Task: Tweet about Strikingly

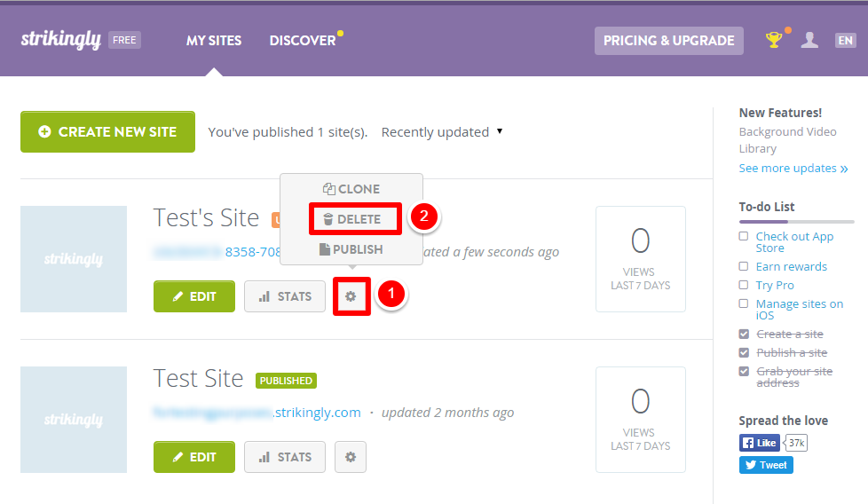Action: coord(766,465)
